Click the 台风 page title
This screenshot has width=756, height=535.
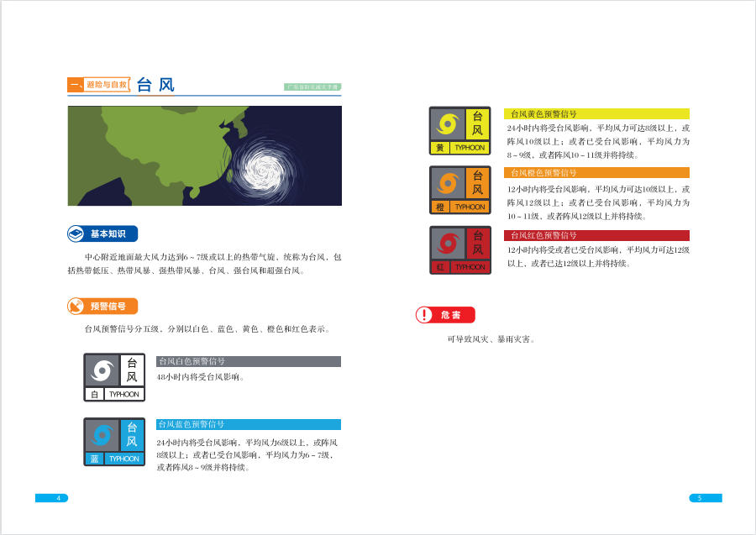[x=155, y=84]
